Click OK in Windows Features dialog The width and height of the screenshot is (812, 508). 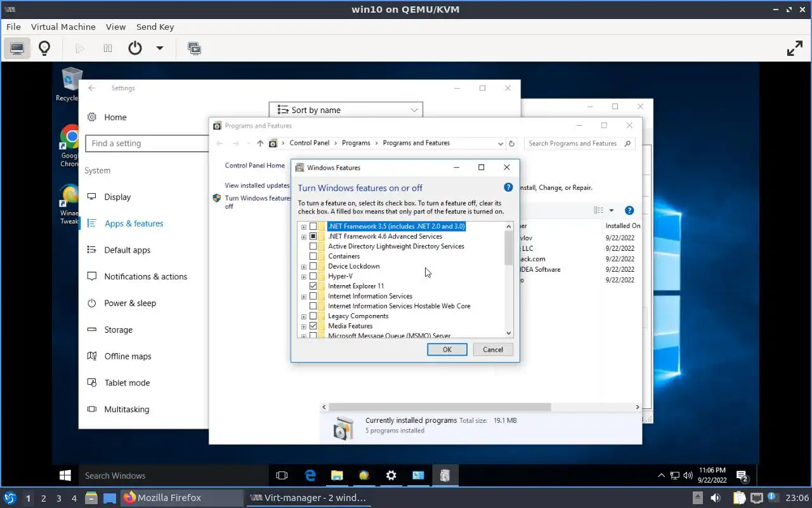447,349
